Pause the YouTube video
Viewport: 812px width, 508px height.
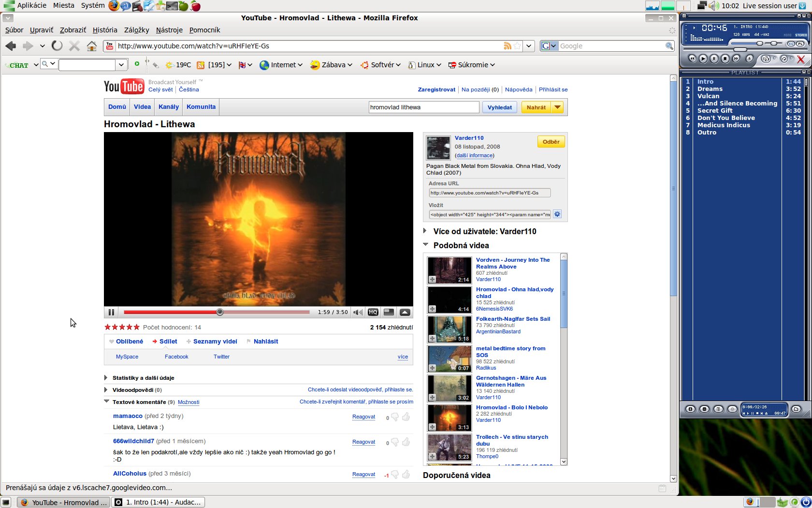tap(111, 312)
